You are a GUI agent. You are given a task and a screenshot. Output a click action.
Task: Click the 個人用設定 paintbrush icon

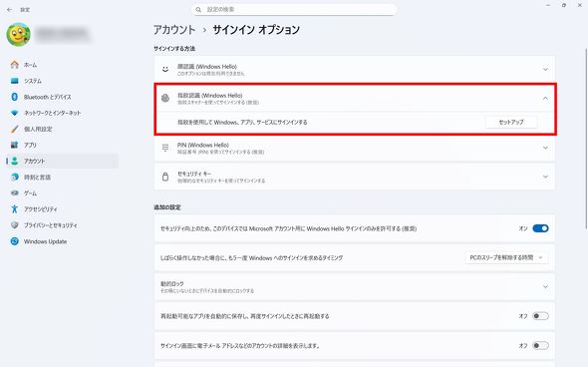pos(15,129)
